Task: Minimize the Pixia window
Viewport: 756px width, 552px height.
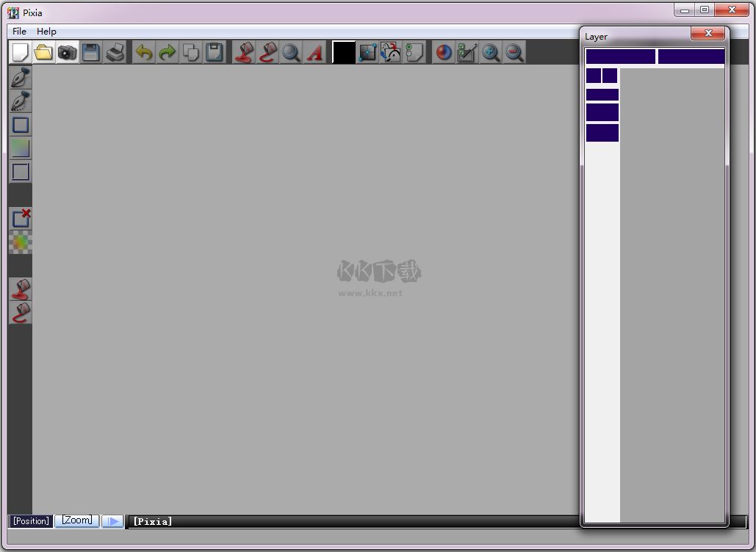Action: click(x=684, y=10)
